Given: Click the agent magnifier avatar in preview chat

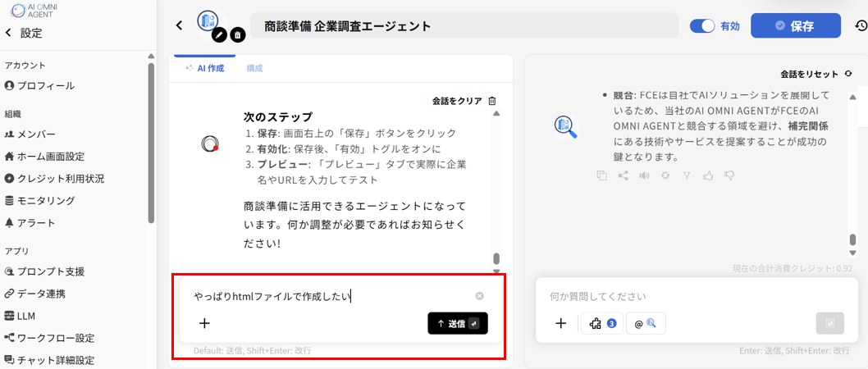Looking at the screenshot, I should point(565,126).
